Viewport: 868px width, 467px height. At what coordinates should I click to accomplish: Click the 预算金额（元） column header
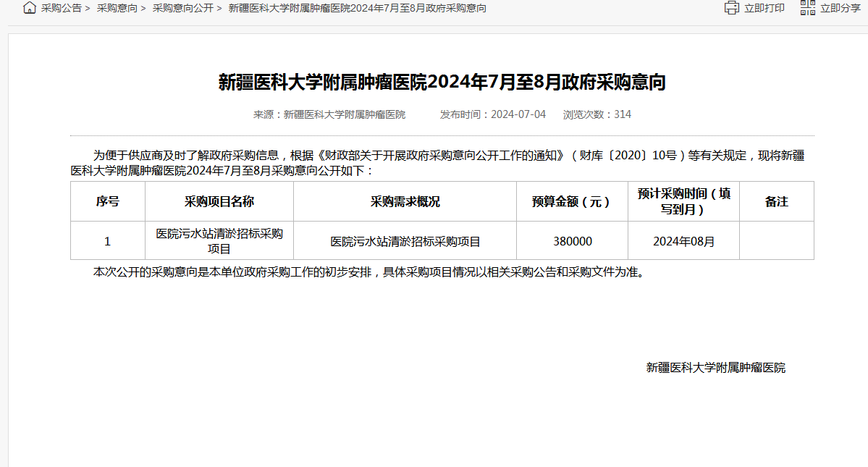point(573,201)
